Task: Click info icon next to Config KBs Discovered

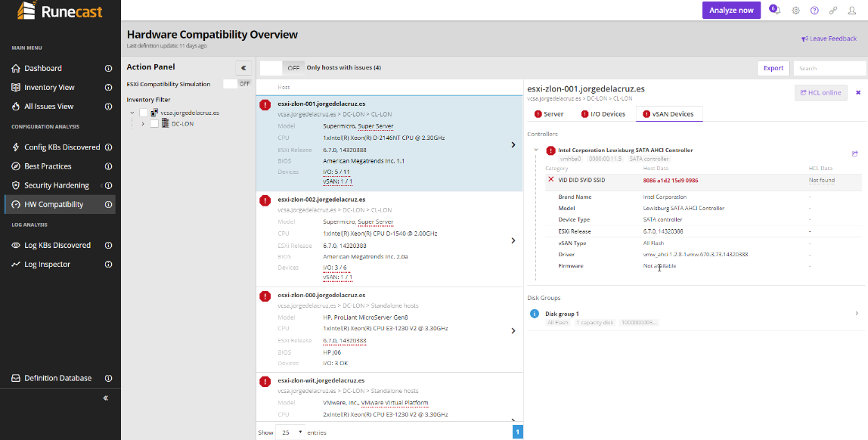Action: point(109,147)
